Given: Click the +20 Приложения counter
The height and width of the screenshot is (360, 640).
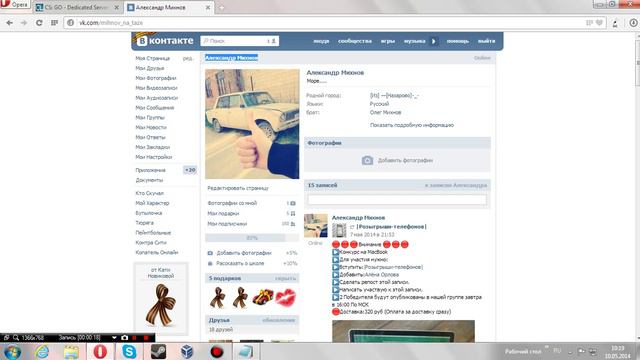Looking at the screenshot, I should click(190, 170).
